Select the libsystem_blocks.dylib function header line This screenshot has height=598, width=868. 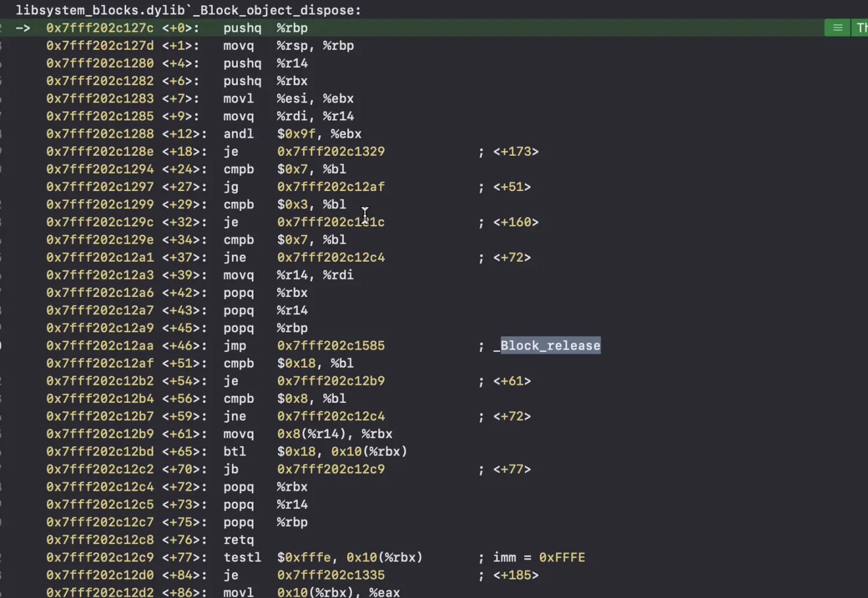pos(188,10)
